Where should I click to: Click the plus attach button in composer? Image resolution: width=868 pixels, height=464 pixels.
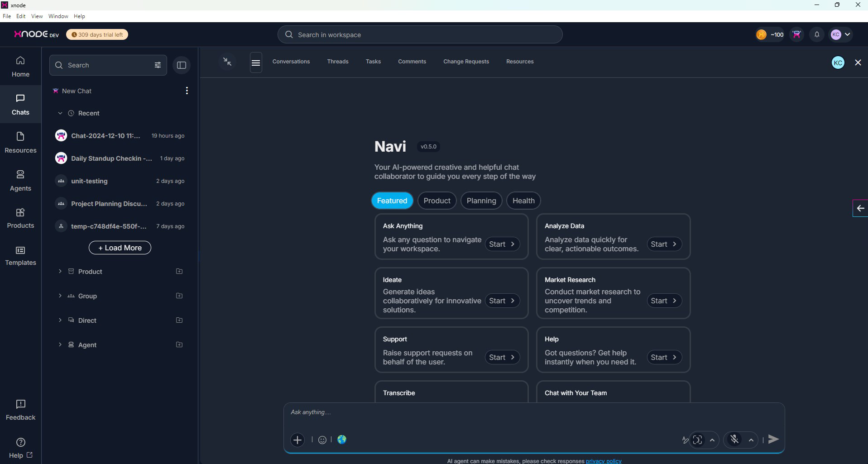pos(297,440)
